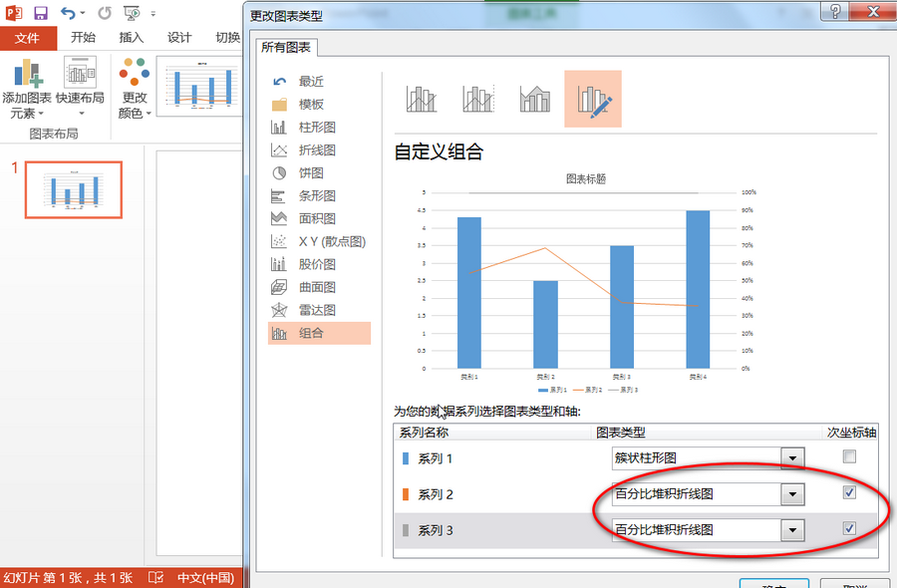897x588 pixels.
Task: Disable the 次坐标轴 checkbox for 系列 2
Action: pyautogui.click(x=850, y=493)
